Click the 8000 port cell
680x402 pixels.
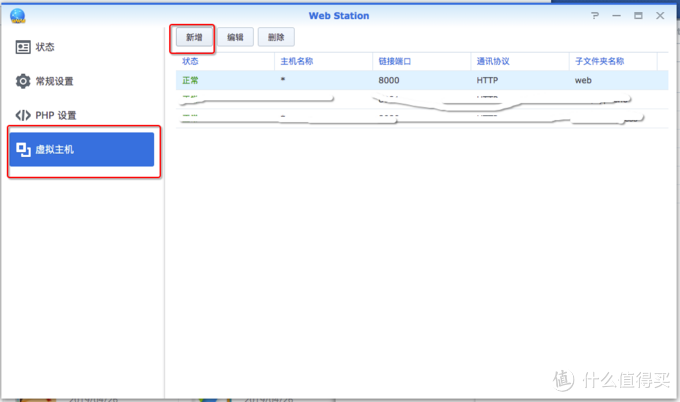click(389, 80)
